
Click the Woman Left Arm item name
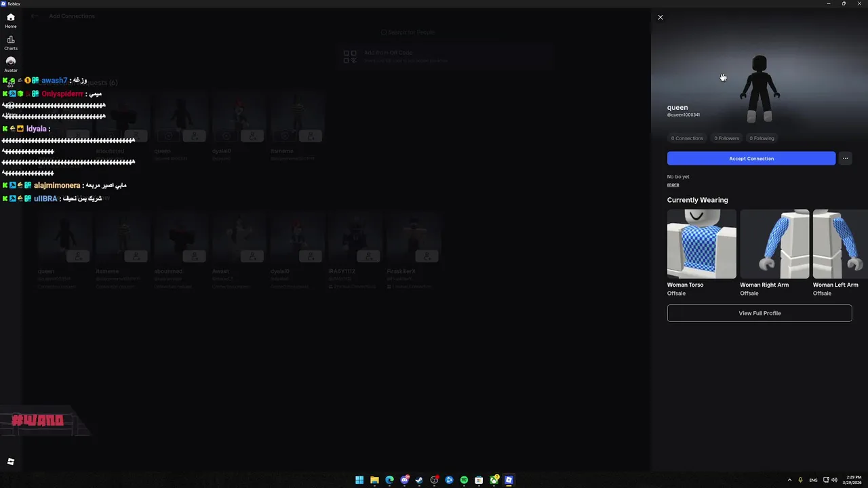click(835, 285)
